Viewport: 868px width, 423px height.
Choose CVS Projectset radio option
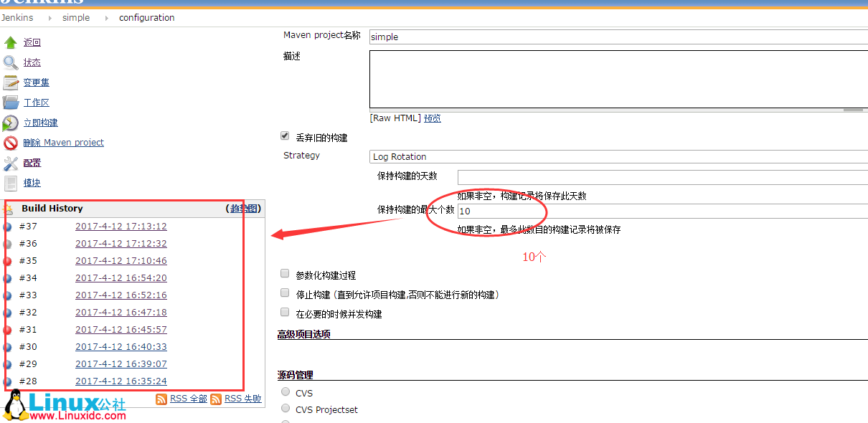[x=284, y=409]
